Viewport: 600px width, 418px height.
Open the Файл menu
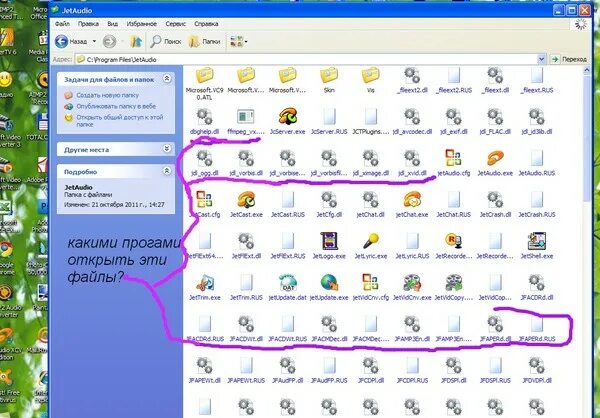pos(62,24)
